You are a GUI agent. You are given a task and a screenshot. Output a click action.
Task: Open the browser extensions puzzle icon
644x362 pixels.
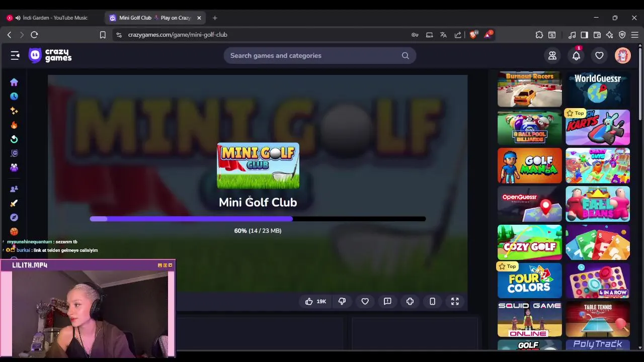pyautogui.click(x=539, y=35)
